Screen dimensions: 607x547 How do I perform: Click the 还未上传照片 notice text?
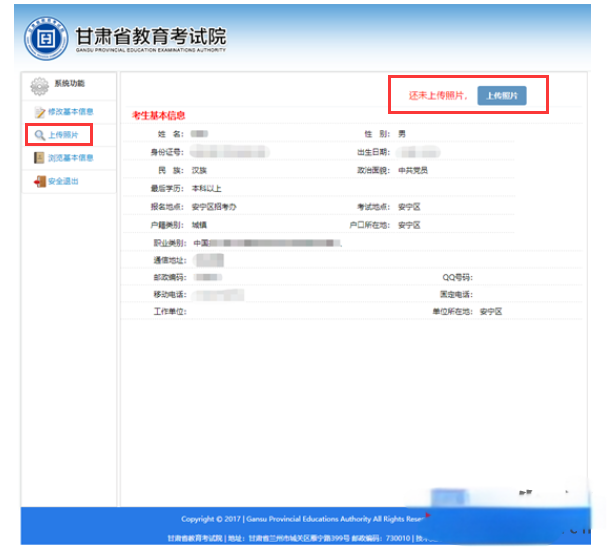pyautogui.click(x=438, y=96)
